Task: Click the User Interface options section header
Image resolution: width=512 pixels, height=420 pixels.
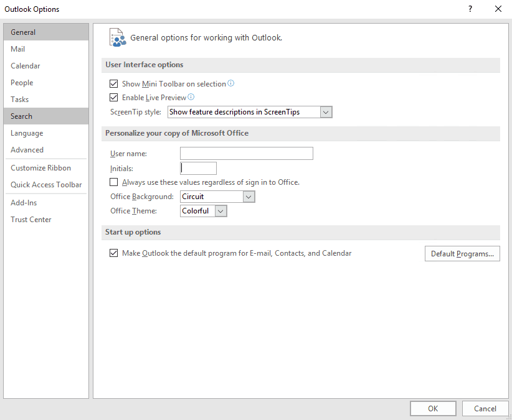Action: pos(300,65)
